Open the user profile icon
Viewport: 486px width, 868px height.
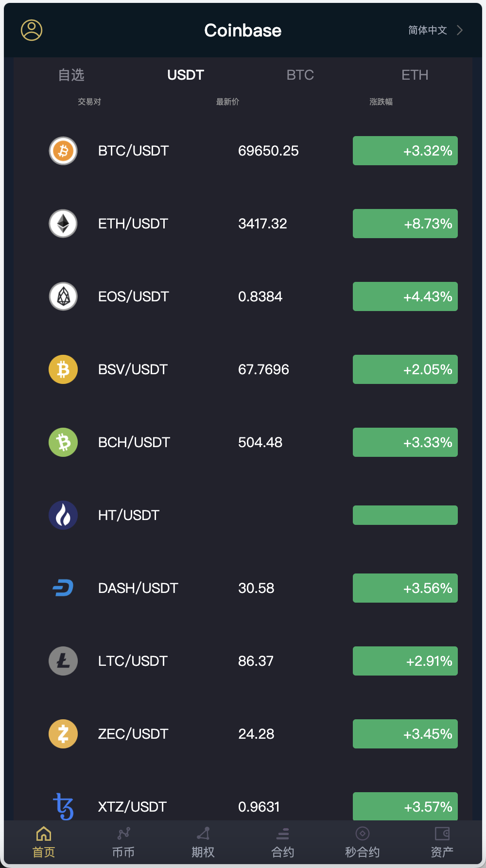32,30
